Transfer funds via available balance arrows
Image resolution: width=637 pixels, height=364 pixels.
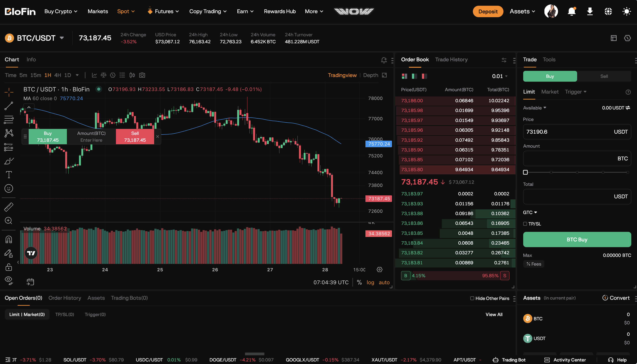click(628, 108)
